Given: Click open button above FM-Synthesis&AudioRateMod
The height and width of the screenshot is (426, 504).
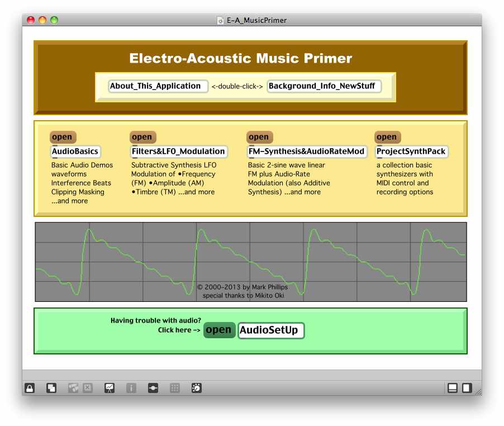Looking at the screenshot, I should pyautogui.click(x=259, y=137).
